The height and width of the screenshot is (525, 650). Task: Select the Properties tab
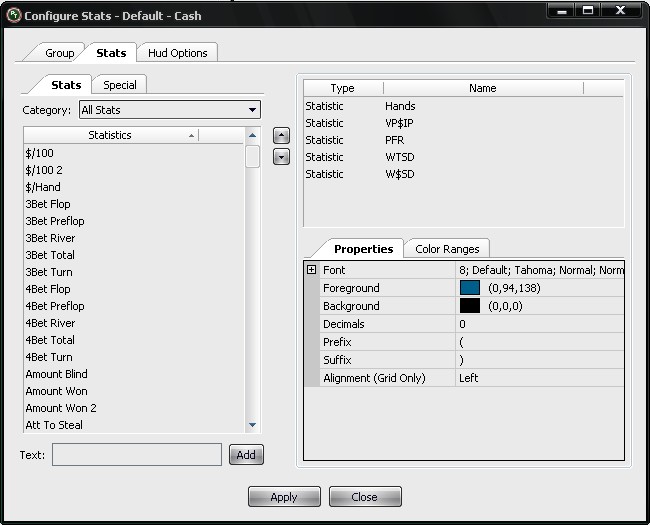click(x=364, y=249)
